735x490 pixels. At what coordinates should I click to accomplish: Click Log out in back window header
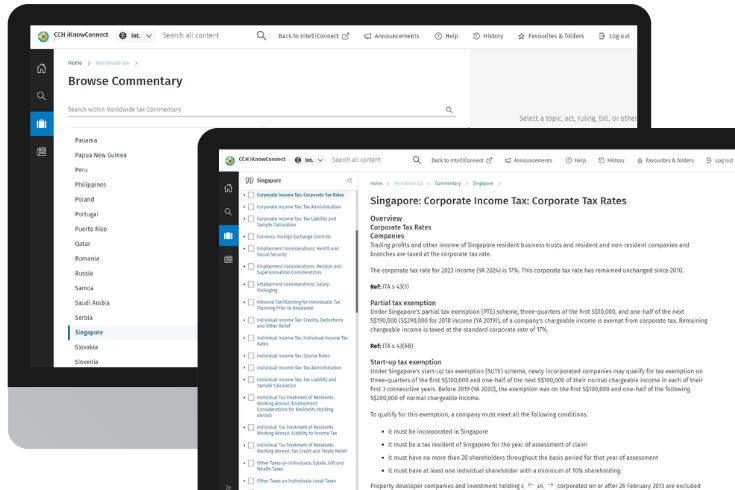[x=613, y=36]
